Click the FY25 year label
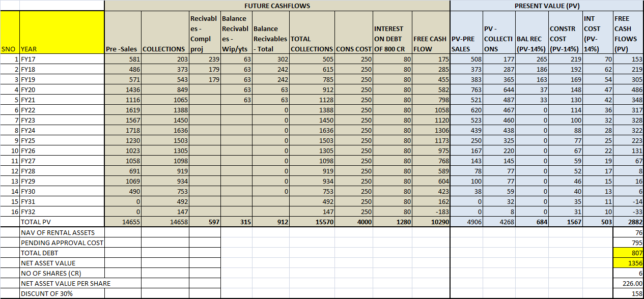 coord(61,140)
